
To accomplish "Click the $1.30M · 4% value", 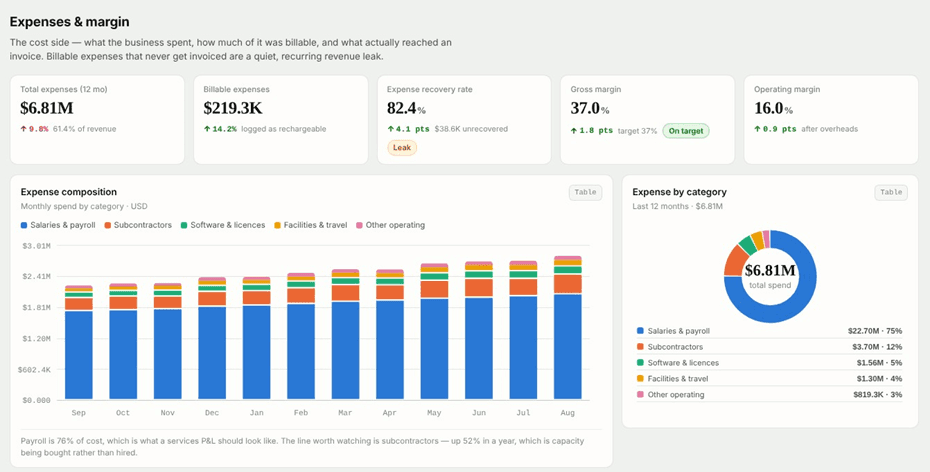I will [x=879, y=379].
